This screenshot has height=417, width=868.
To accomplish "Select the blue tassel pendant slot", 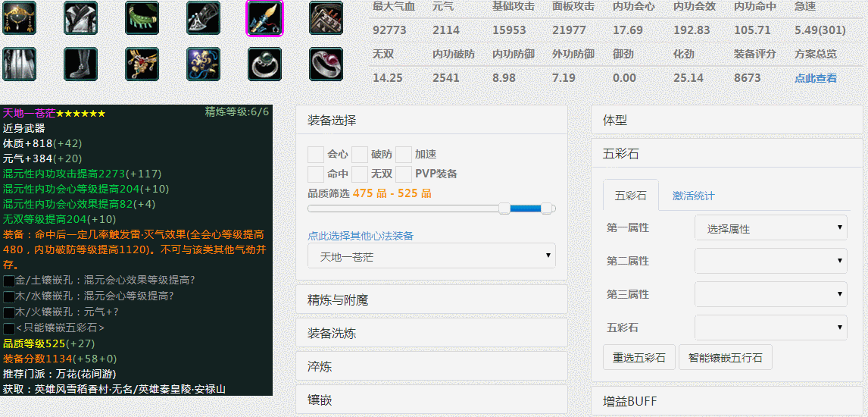I will [203, 64].
